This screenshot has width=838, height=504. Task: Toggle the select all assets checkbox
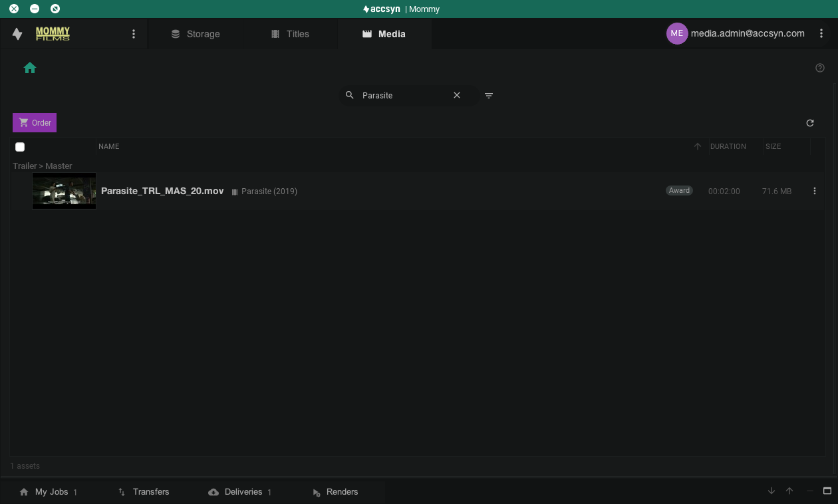coord(20,147)
